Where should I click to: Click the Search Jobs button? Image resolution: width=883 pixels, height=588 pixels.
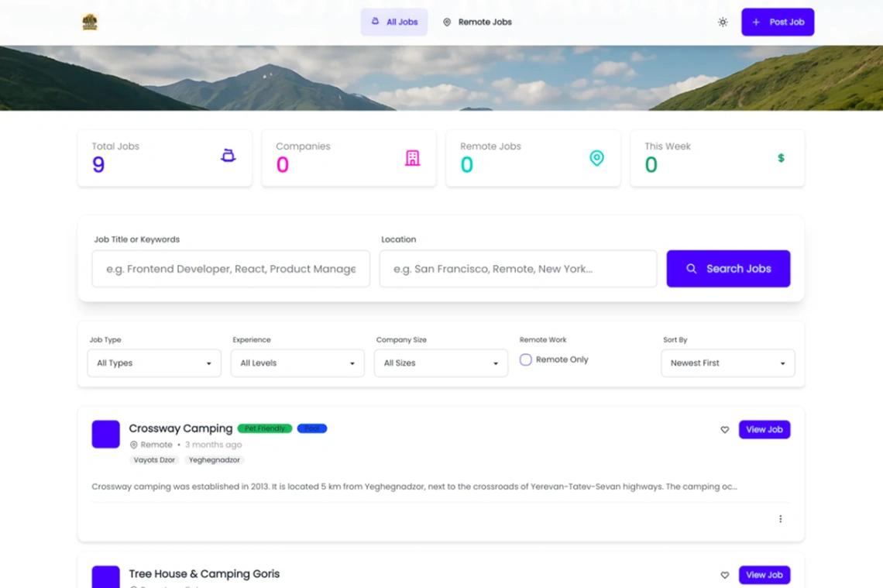[x=728, y=269]
